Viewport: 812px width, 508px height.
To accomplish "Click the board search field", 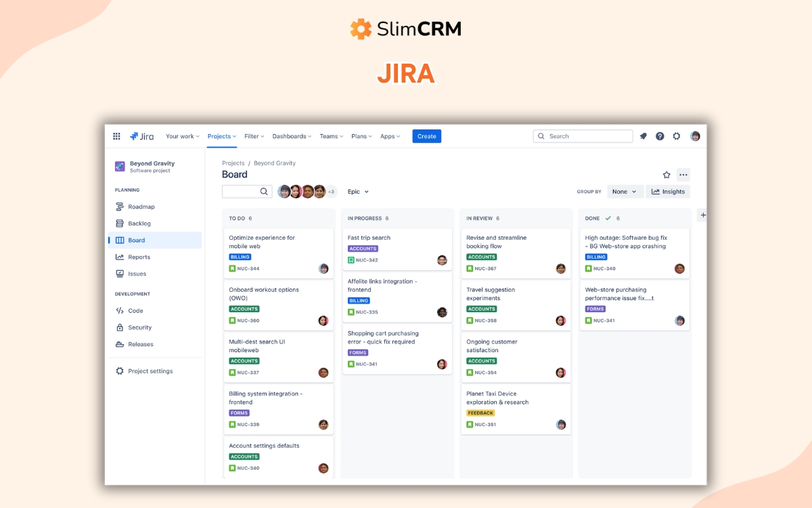I will (x=247, y=191).
